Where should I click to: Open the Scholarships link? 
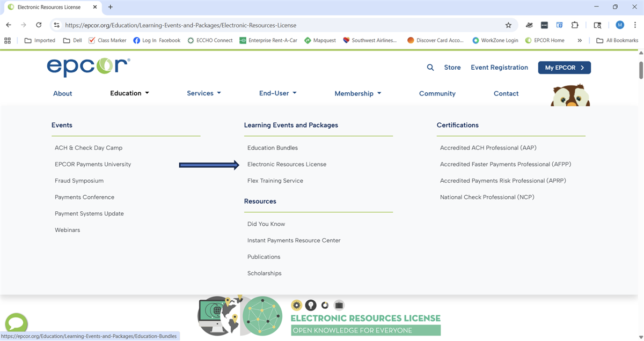coord(265,273)
